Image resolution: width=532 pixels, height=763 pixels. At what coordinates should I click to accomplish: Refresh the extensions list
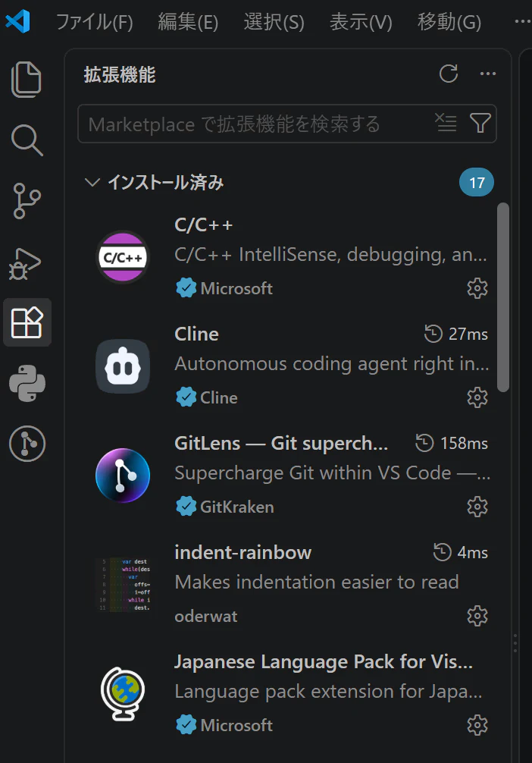click(449, 74)
